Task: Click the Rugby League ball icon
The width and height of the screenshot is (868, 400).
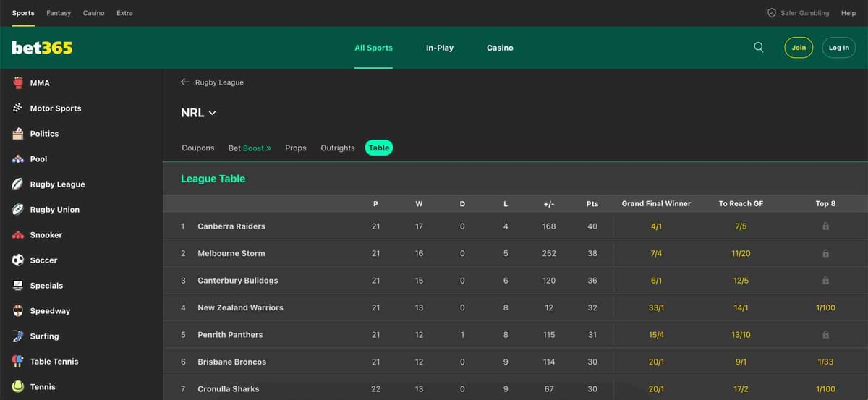Action: click(x=18, y=184)
